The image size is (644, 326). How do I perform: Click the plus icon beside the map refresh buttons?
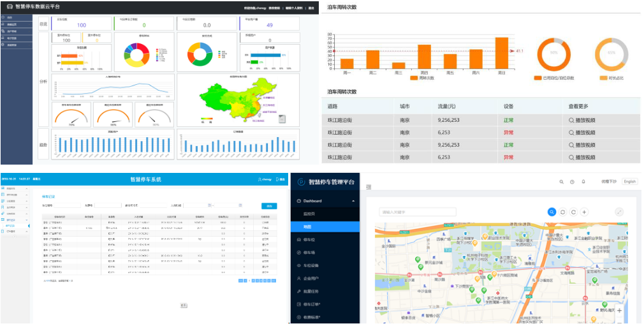click(584, 212)
